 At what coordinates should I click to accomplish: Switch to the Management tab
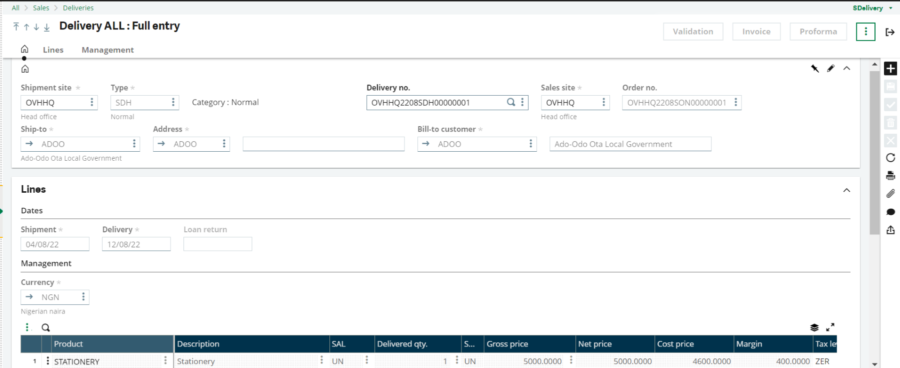[x=107, y=50]
